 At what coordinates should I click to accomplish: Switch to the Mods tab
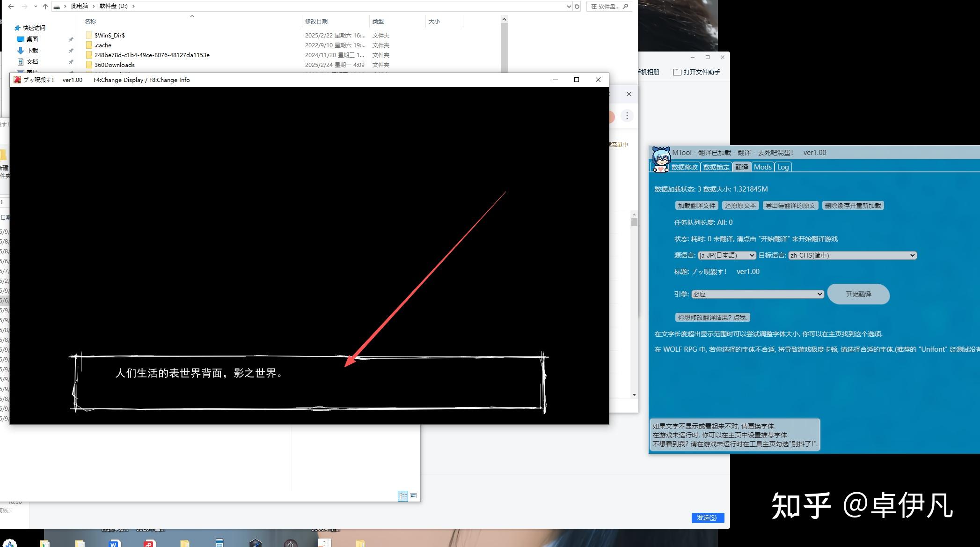tap(762, 167)
